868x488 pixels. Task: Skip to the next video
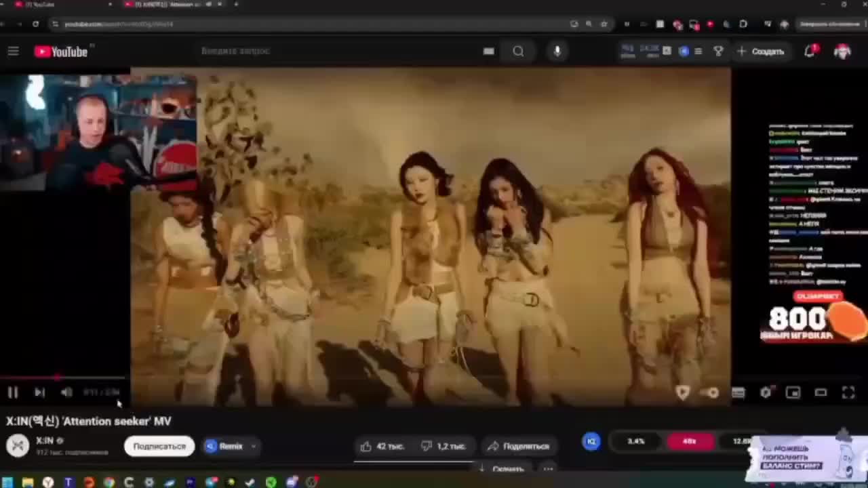point(39,392)
